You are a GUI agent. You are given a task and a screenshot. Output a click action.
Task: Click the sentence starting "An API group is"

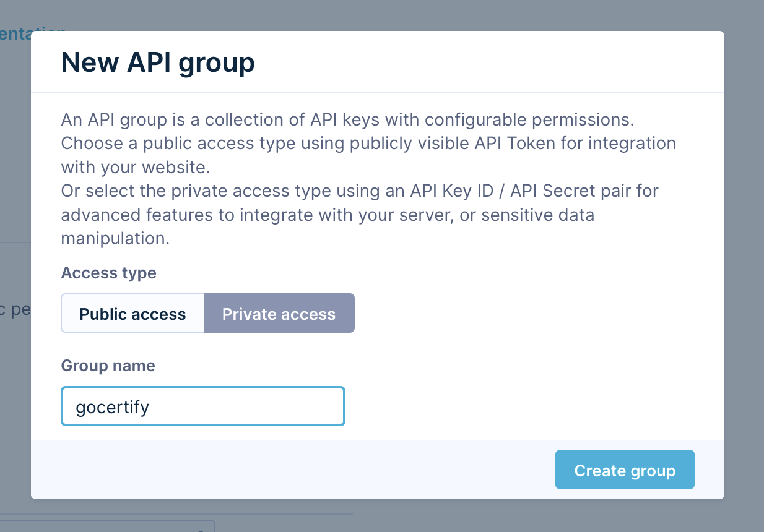[x=347, y=119]
